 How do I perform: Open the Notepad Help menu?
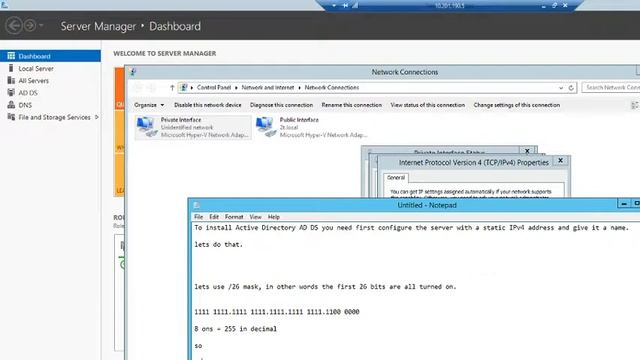pyautogui.click(x=273, y=217)
